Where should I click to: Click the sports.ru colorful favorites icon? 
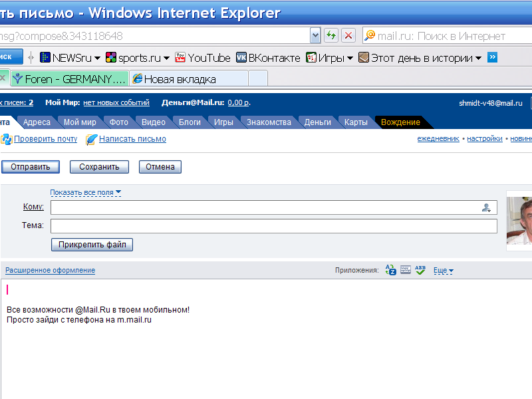111,58
